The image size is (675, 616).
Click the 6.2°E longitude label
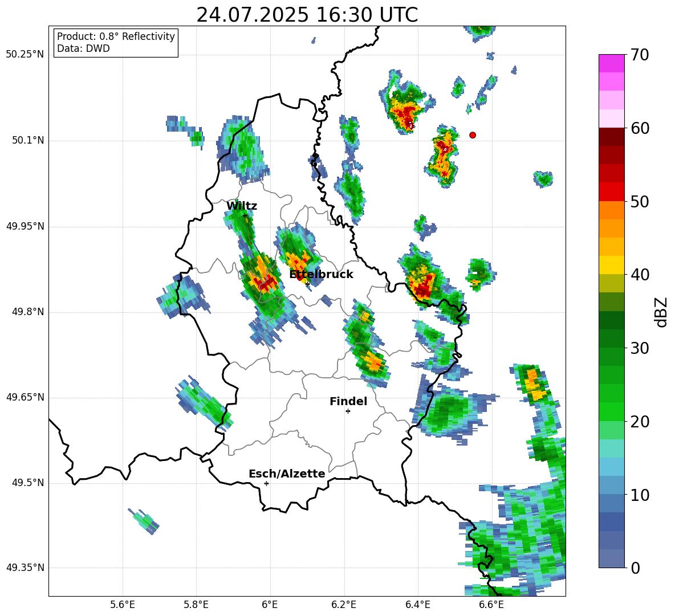344,605
